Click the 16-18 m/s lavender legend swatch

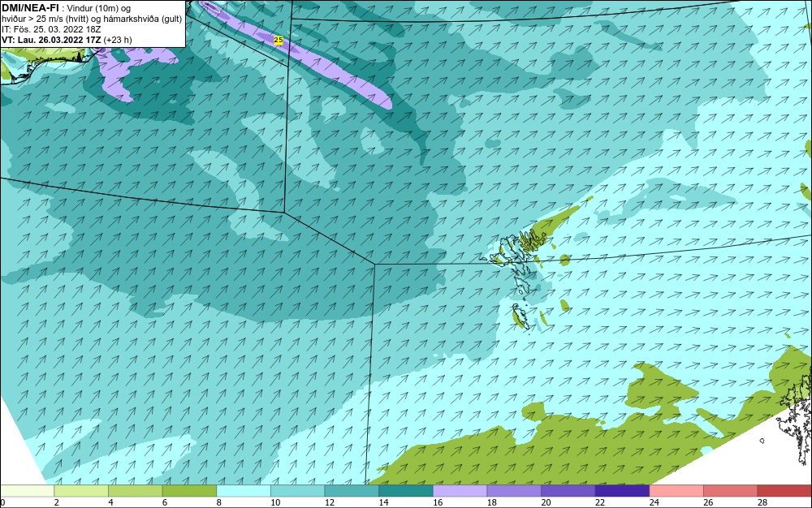pos(460,491)
